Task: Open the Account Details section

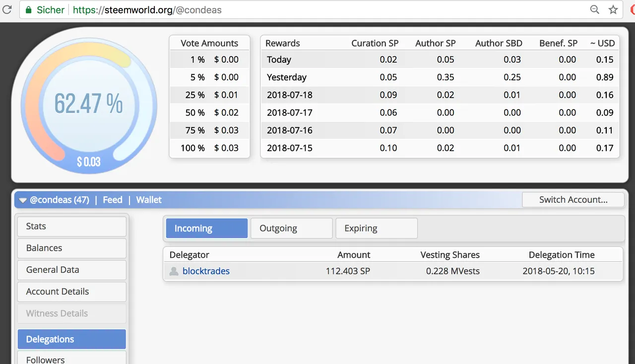Action: pos(72,292)
